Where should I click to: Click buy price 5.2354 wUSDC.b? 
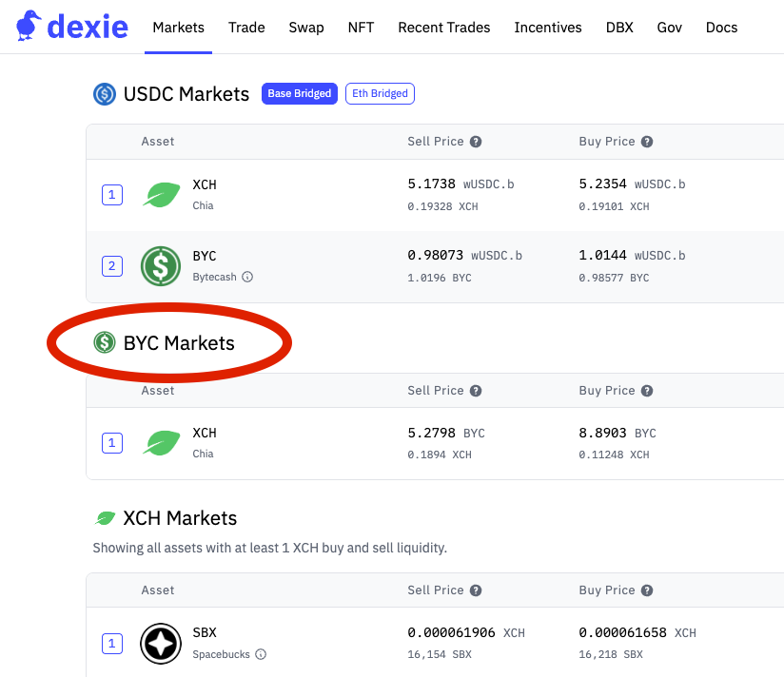pos(632,184)
